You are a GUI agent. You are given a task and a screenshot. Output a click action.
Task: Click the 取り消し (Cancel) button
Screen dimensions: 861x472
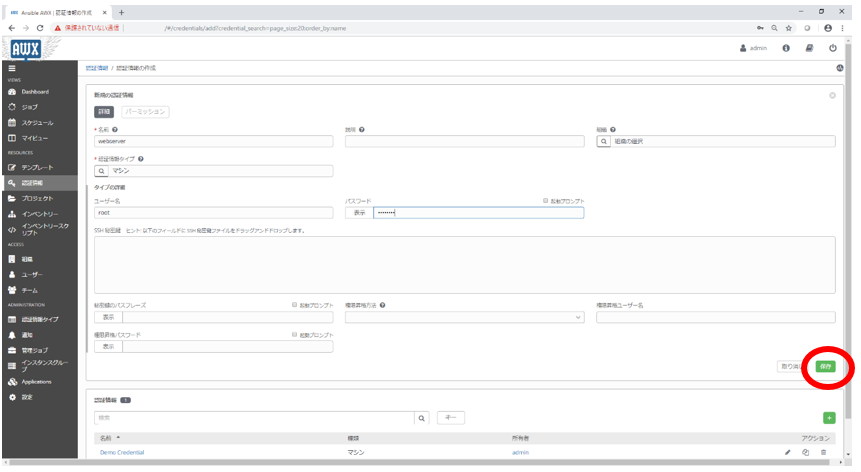tap(792, 366)
